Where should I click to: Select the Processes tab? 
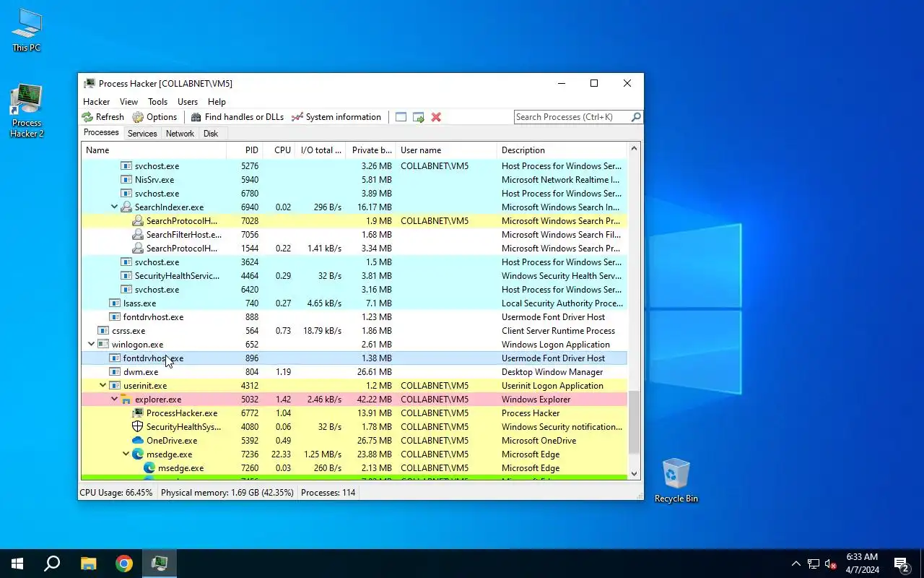pos(101,133)
